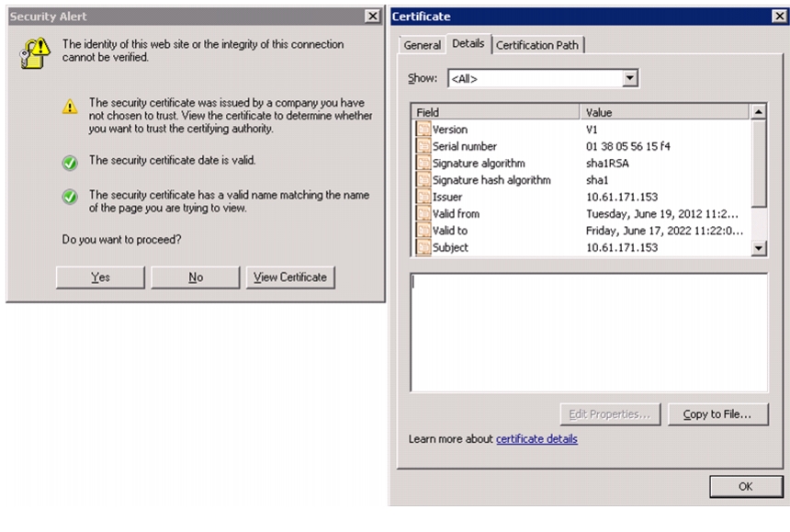Select the Serial number field name
Screen dimensions: 790x532
[x=465, y=146]
